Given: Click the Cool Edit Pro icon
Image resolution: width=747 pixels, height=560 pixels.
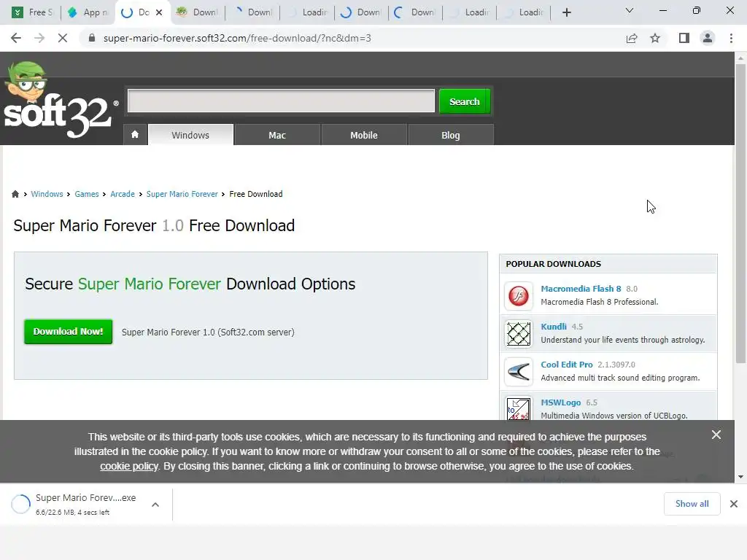Looking at the screenshot, I should tap(519, 372).
